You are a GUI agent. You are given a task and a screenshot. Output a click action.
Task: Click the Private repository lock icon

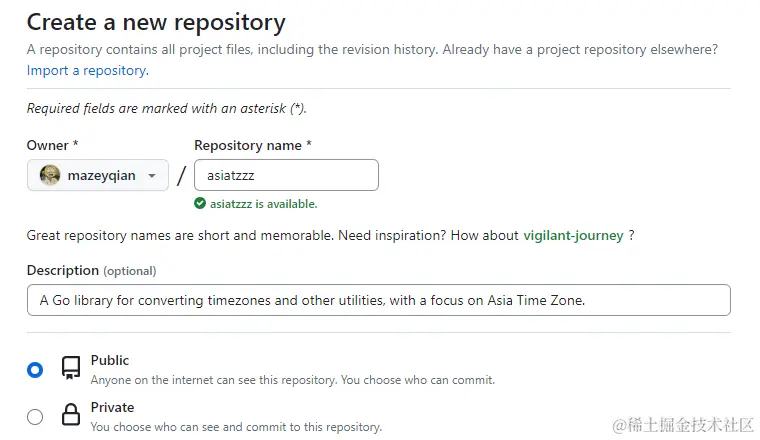[x=71, y=415]
